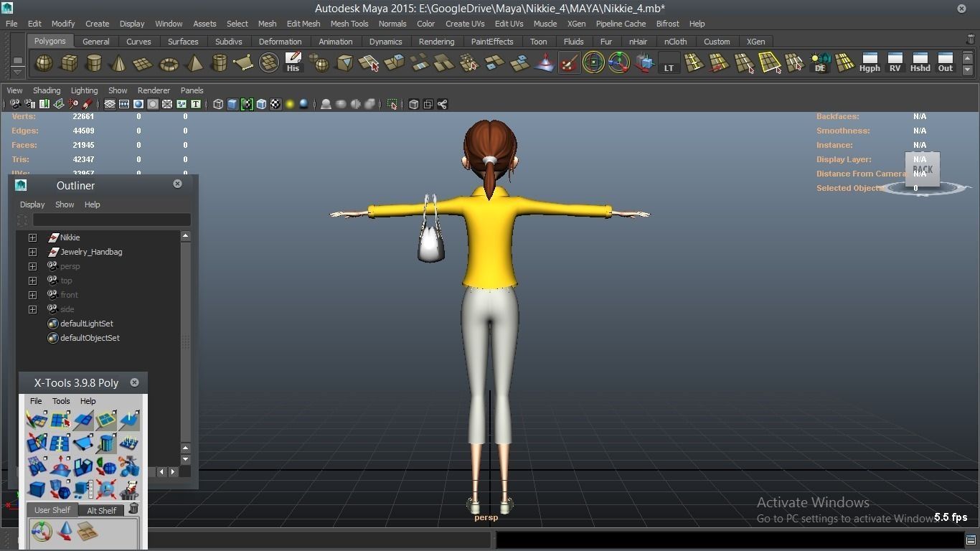Click the Outliner search filter field

(x=111, y=220)
